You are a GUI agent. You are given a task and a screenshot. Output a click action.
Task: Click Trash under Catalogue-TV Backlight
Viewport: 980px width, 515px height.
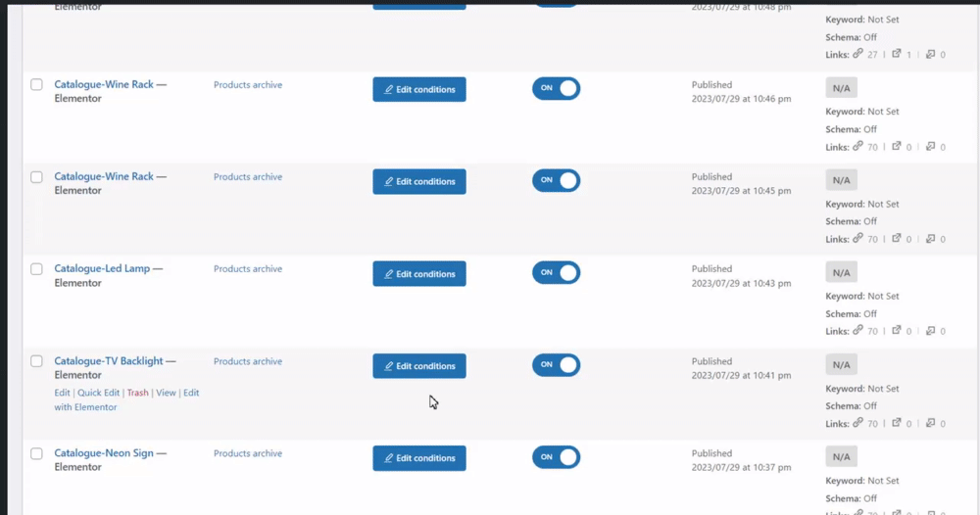(137, 393)
